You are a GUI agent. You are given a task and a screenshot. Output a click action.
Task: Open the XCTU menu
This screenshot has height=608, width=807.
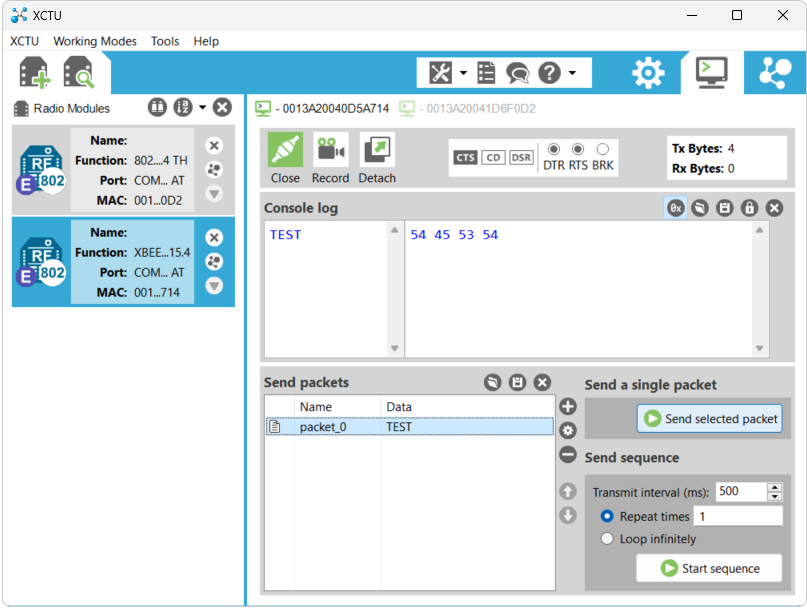coord(24,41)
